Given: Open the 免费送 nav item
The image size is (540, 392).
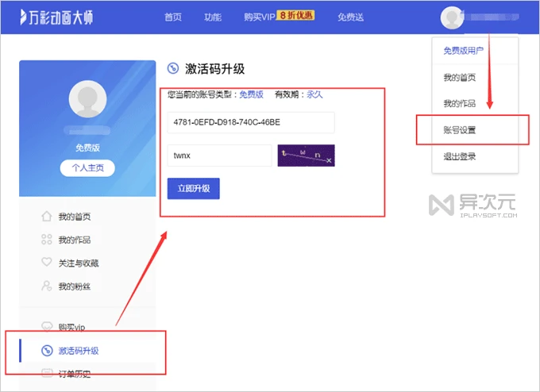Looking at the screenshot, I should pyautogui.click(x=350, y=17).
